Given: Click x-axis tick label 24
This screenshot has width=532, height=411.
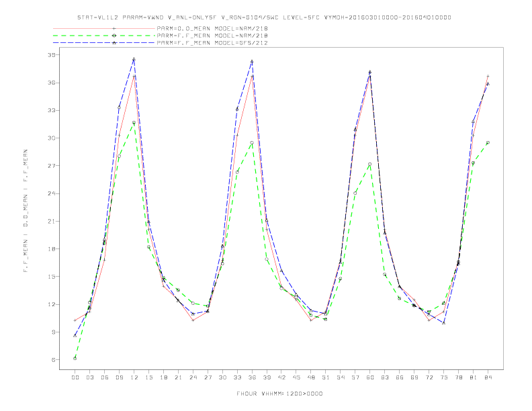Looking at the screenshot, I should point(193,377).
